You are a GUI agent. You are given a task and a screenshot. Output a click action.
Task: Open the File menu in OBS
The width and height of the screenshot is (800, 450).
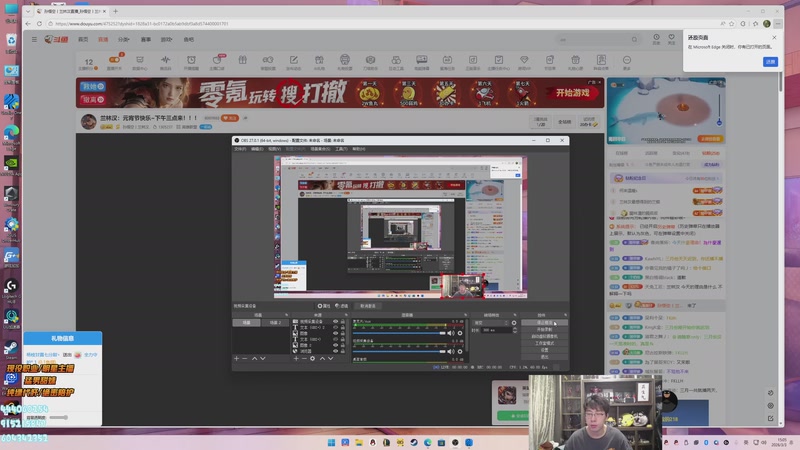(x=240, y=149)
